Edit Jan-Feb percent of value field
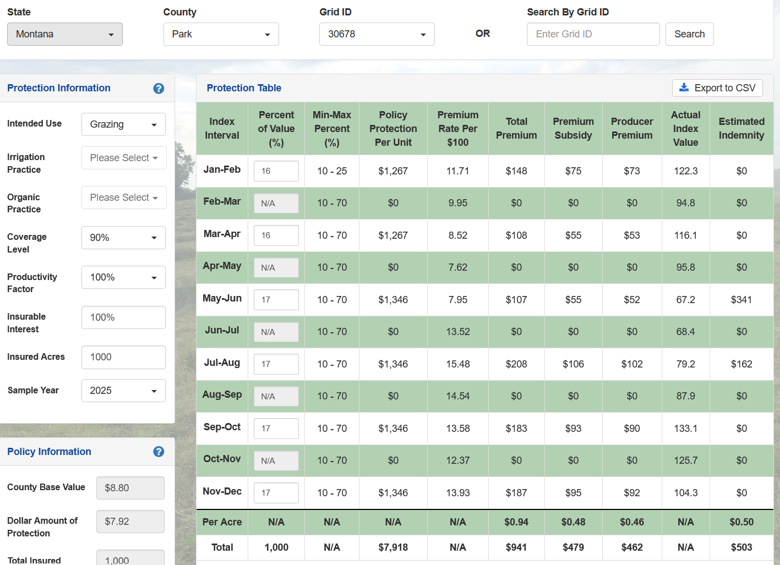 276,171
